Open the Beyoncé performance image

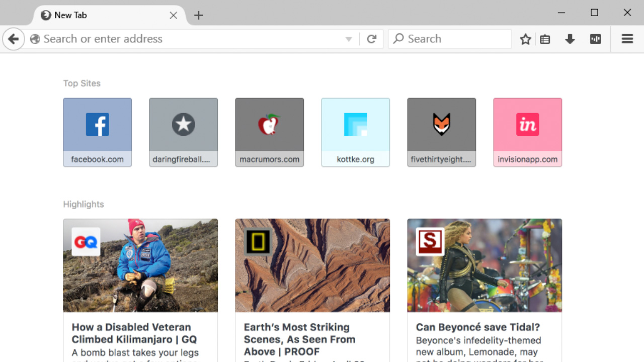tap(485, 265)
